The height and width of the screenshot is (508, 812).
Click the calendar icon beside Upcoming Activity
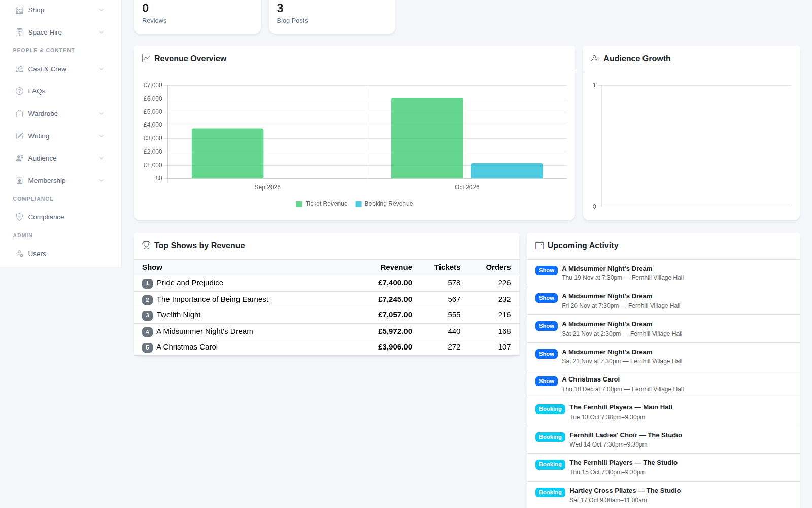click(x=539, y=246)
